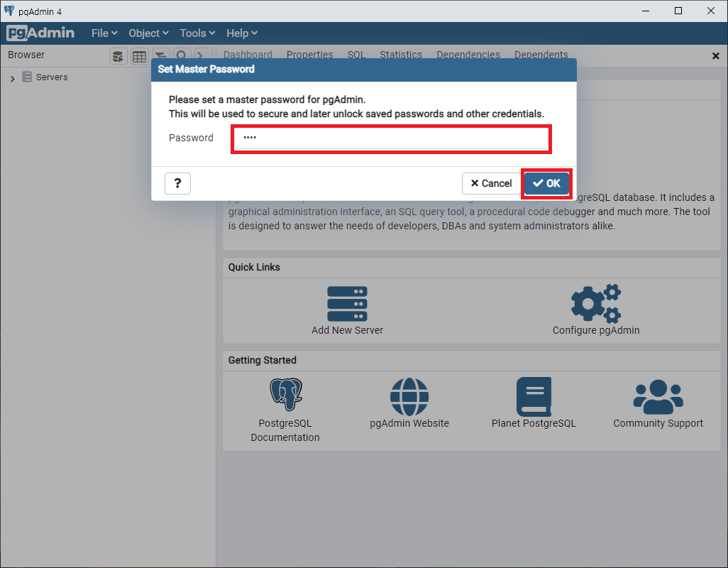This screenshot has height=568, width=728.
Task: Select the Servers item in Browser tree
Action: click(52, 77)
